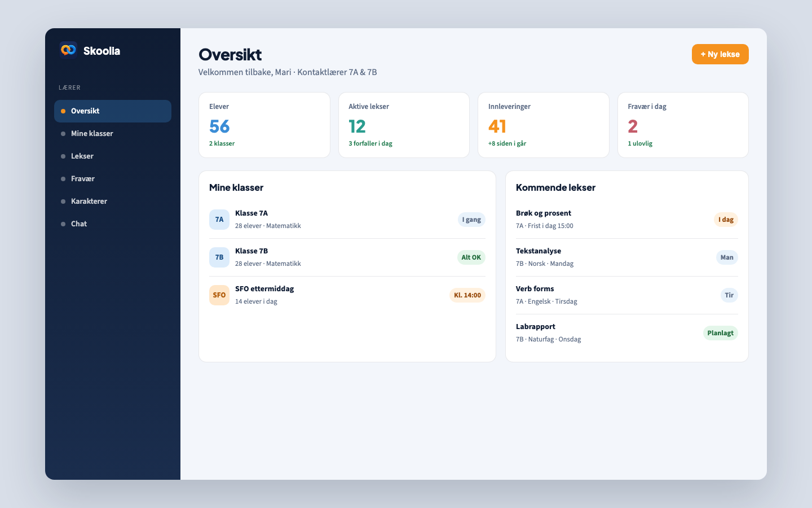The height and width of the screenshot is (508, 812).
Task: Open the Aktive lekser stat card
Action: tap(404, 125)
